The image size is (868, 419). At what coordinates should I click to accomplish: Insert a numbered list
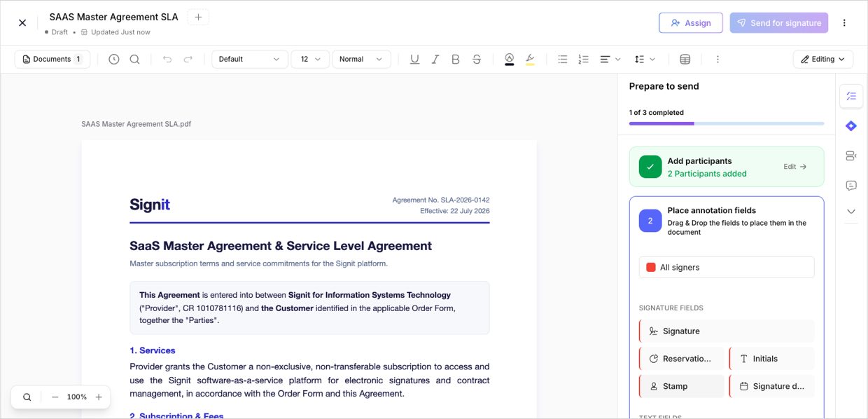pyautogui.click(x=583, y=59)
